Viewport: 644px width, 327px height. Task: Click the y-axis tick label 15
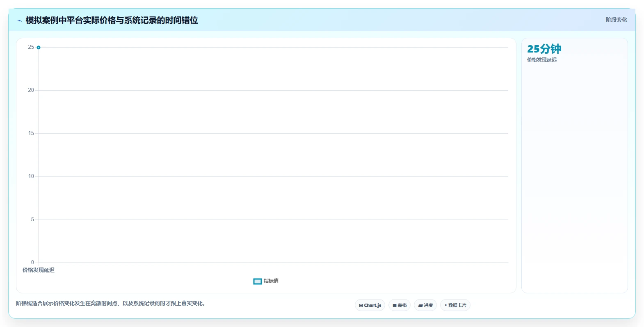[31, 133]
